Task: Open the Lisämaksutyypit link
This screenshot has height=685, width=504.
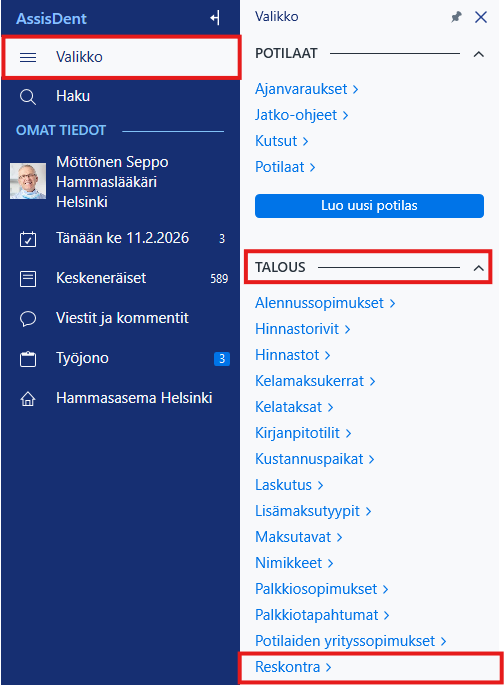Action: pyautogui.click(x=313, y=511)
